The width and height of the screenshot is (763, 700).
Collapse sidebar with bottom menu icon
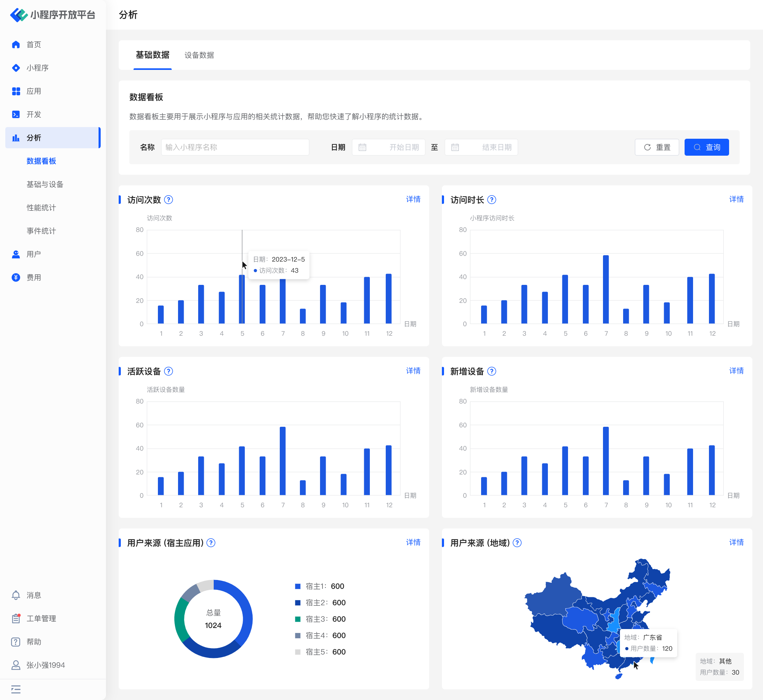coord(16,689)
